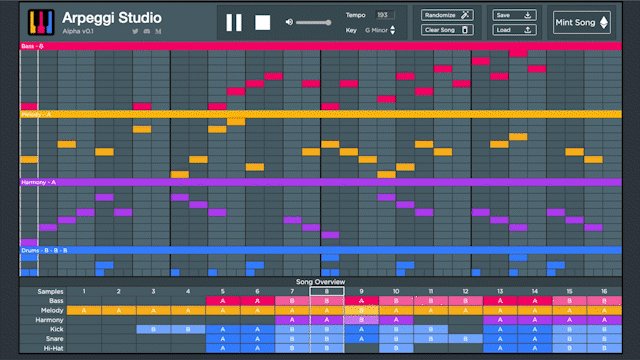Screen dimensions: 640x360
Task: Click the Harmony row label in overview
Action: (x=49, y=320)
